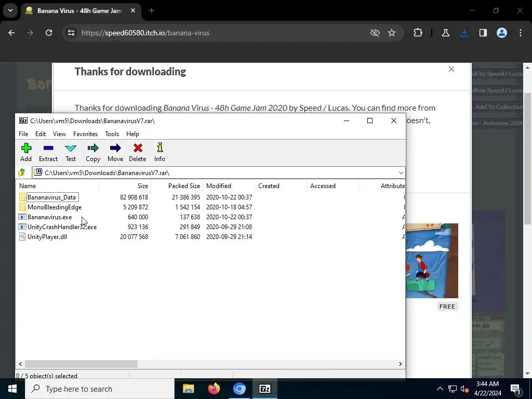Sort by the Name column header
Viewport: 532px width, 399px height.
[57, 186]
